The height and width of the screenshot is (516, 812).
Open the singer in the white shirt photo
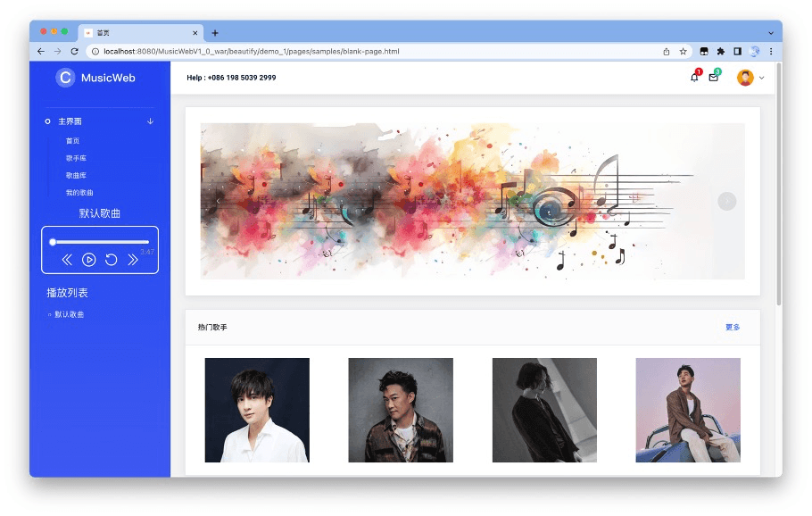pos(257,410)
